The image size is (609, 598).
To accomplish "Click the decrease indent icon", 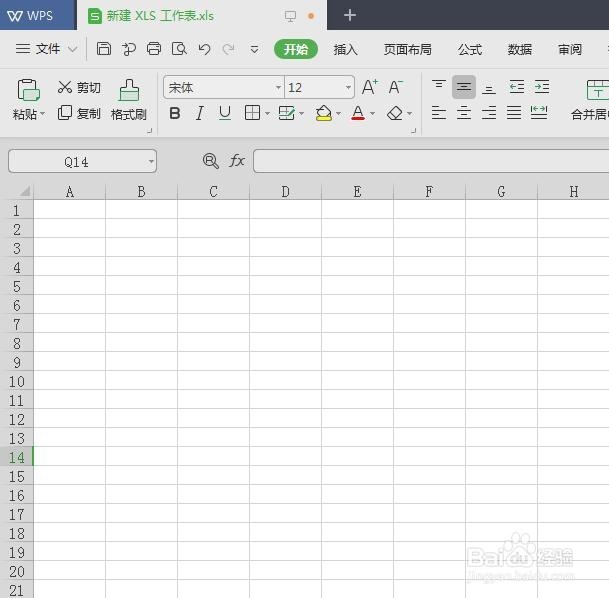I will 517,87.
